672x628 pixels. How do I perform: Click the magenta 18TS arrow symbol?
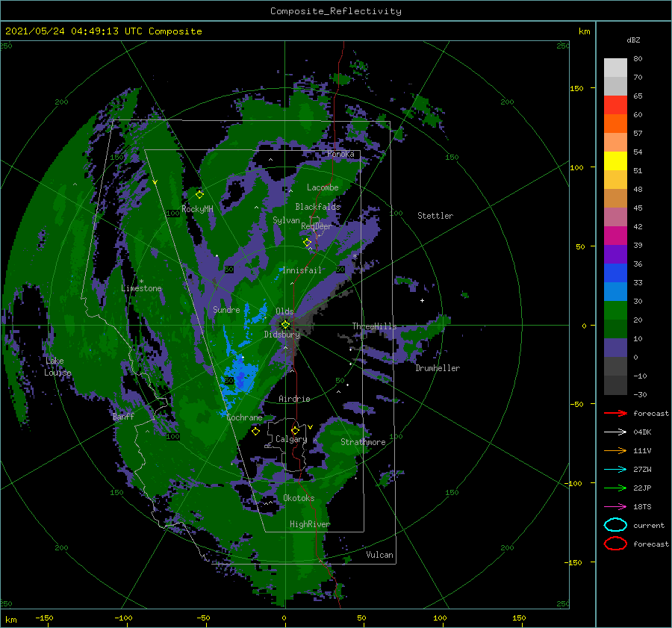pos(615,507)
